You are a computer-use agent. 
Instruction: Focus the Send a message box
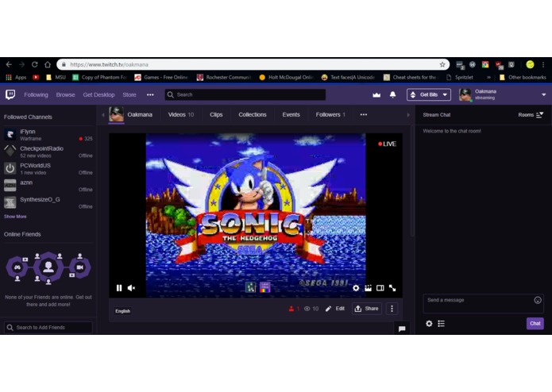483,303
